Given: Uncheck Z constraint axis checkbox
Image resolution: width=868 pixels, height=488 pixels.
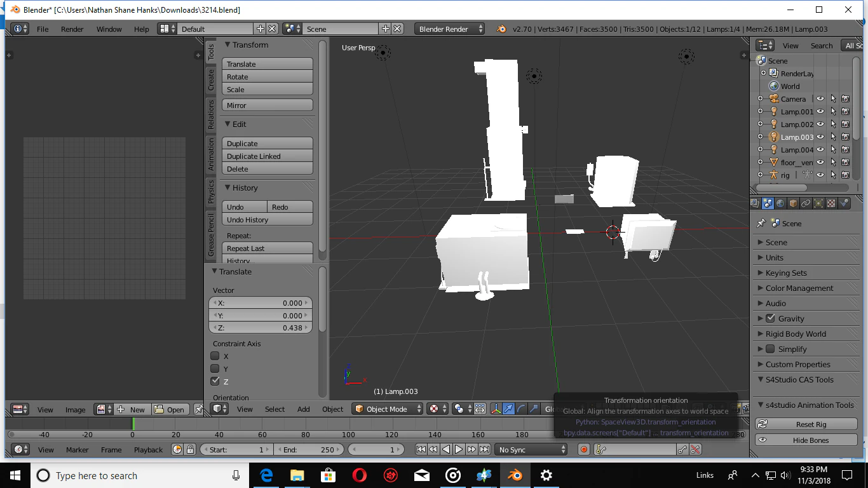Looking at the screenshot, I should pyautogui.click(x=215, y=381).
